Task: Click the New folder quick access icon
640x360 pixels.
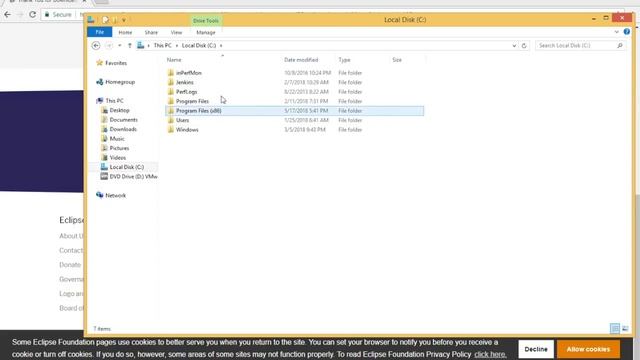Action: tap(115, 20)
